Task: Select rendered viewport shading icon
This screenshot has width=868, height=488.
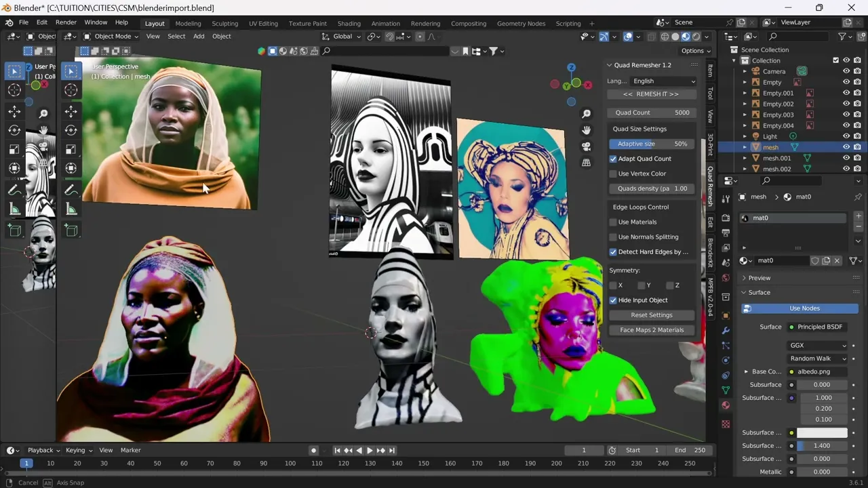Action: click(x=696, y=37)
